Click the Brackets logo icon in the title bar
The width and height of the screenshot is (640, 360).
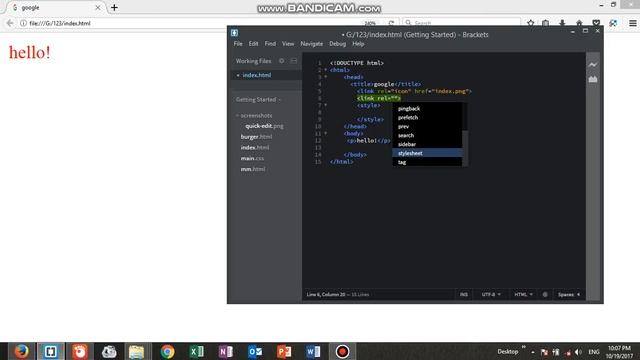click(234, 33)
